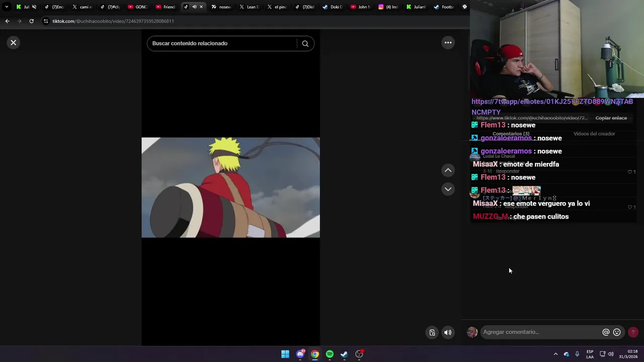Open the 'John N' YouTube tab
Image resolution: width=644 pixels, height=362 pixels.
[x=360, y=7]
